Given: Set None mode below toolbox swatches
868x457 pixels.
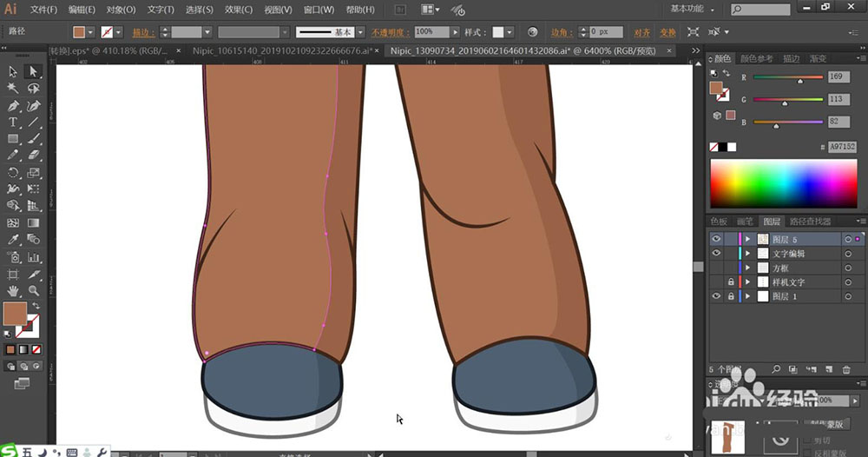Looking at the screenshot, I should point(36,349).
